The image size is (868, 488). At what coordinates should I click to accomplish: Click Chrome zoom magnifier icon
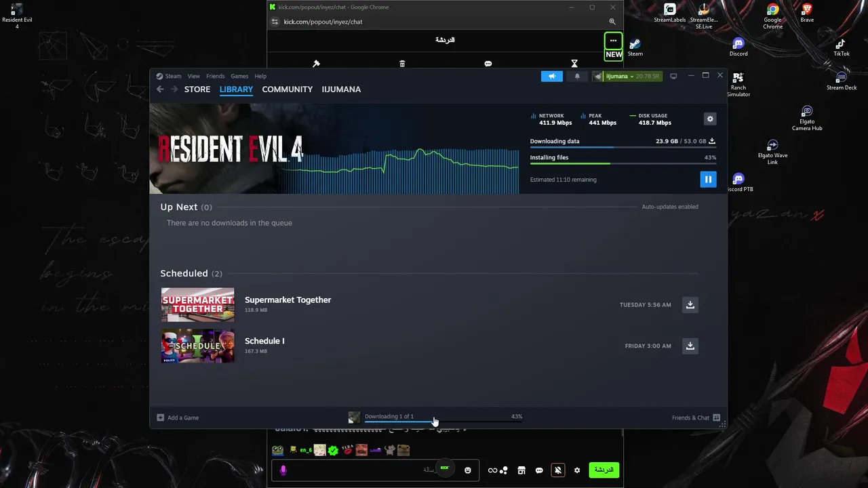point(612,22)
